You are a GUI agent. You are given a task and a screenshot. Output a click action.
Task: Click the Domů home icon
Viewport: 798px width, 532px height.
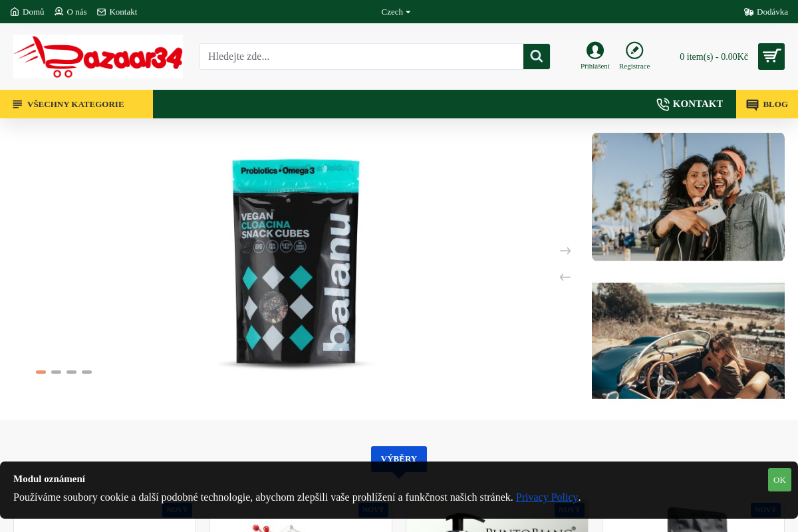point(15,12)
